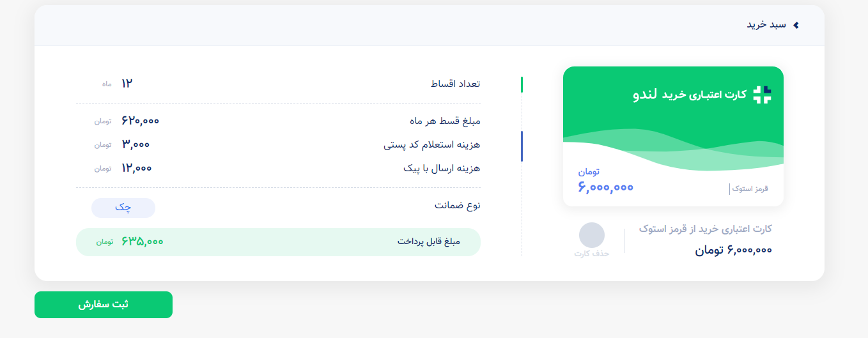Submit order with the ثبت سفارش button
This screenshot has height=338, width=868.
[x=104, y=305]
